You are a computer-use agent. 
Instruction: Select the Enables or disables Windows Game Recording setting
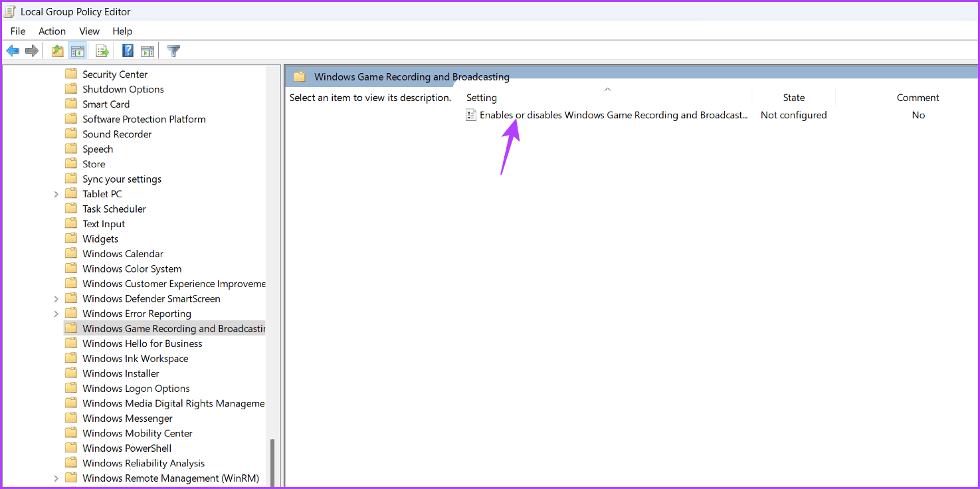pos(614,115)
